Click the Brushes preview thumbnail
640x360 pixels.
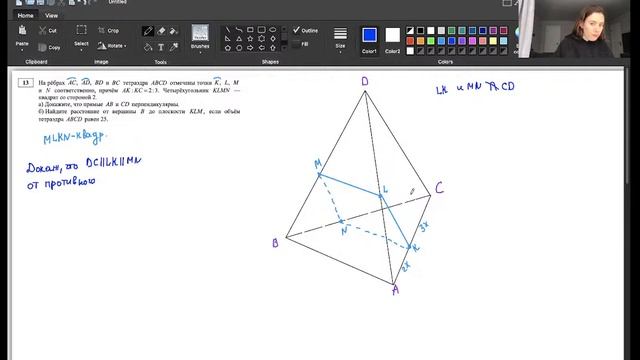(x=200, y=33)
